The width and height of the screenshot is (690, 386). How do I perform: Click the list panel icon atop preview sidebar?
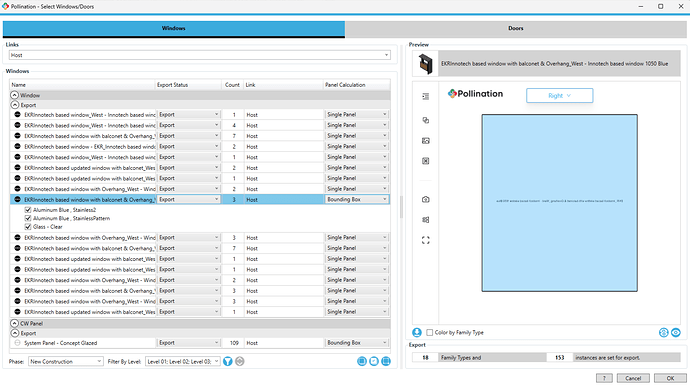[x=426, y=96]
